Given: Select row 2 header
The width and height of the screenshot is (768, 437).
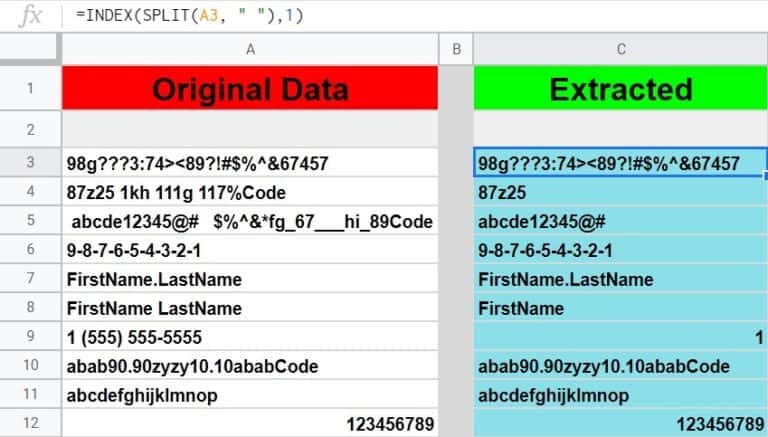Looking at the screenshot, I should [x=30, y=129].
